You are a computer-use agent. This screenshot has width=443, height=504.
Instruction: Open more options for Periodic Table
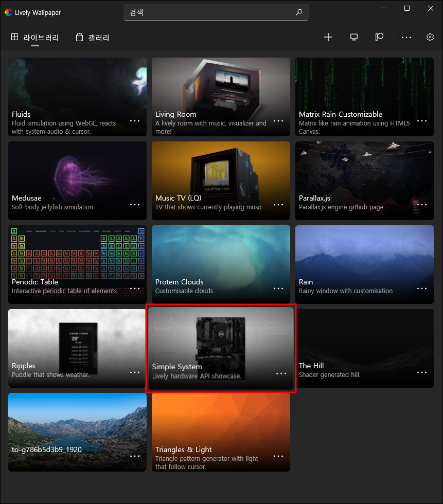pos(135,289)
